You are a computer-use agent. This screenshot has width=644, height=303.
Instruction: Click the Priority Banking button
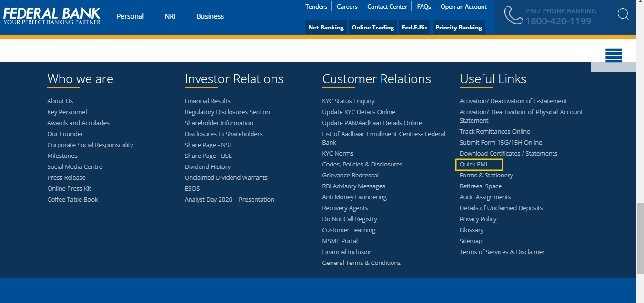click(x=459, y=28)
